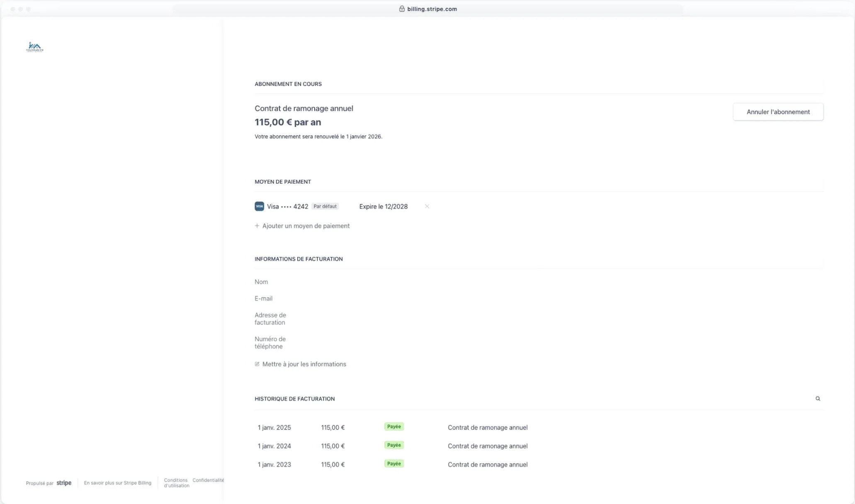The image size is (855, 504).
Task: Remove the Visa 4242 card with X
Action: point(427,206)
